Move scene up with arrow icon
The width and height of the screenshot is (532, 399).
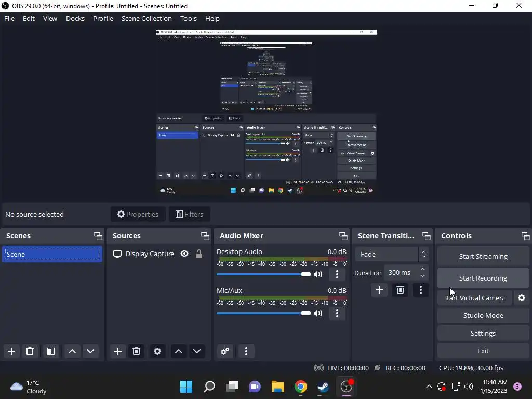click(x=72, y=351)
